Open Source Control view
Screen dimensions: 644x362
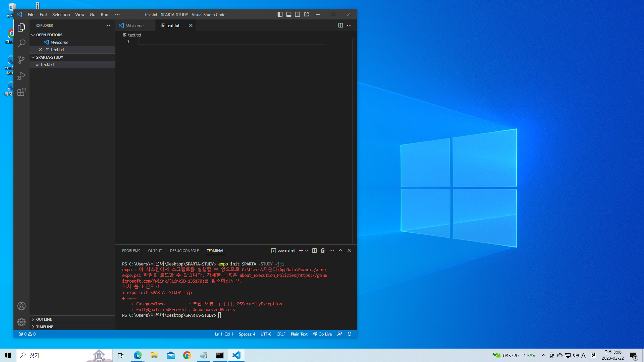21,60
